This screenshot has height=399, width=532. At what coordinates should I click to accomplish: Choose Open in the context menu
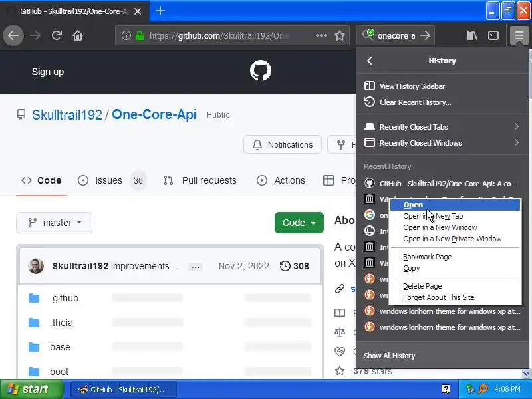455,205
